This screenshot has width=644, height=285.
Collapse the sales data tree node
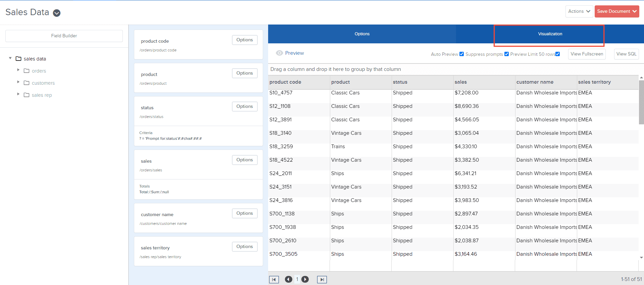coord(10,58)
